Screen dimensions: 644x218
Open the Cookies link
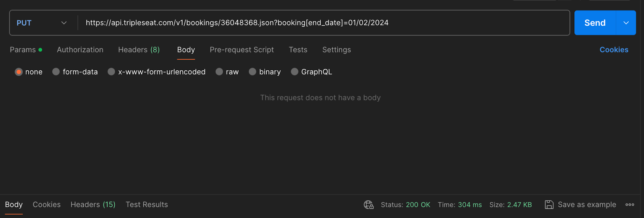[614, 50]
